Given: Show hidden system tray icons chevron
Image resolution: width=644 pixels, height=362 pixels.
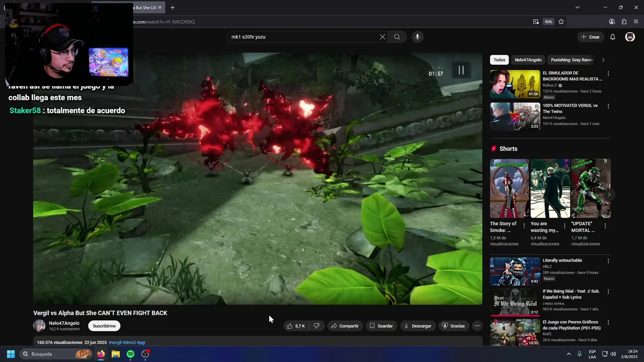Looking at the screenshot, I should [569, 354].
